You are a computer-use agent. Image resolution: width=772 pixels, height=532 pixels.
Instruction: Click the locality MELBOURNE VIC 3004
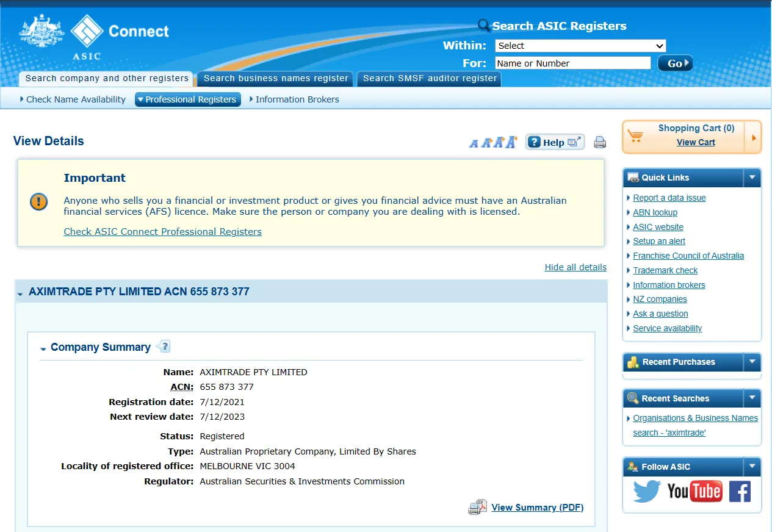[247, 466]
